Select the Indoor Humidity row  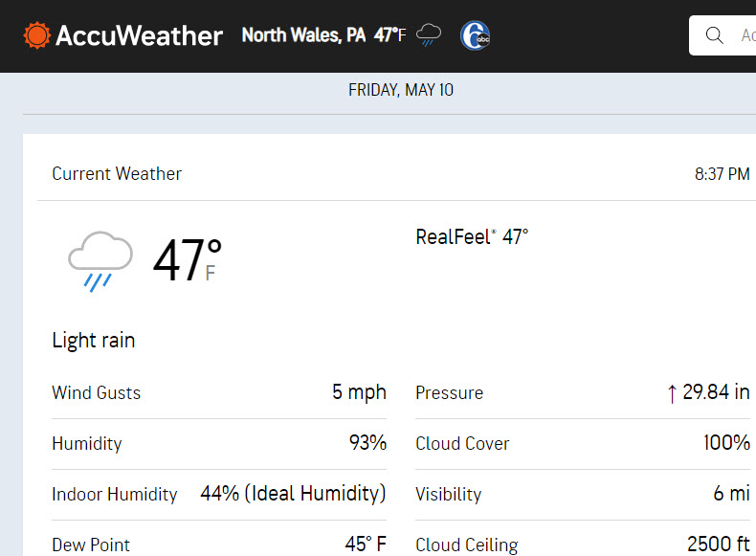tap(219, 495)
